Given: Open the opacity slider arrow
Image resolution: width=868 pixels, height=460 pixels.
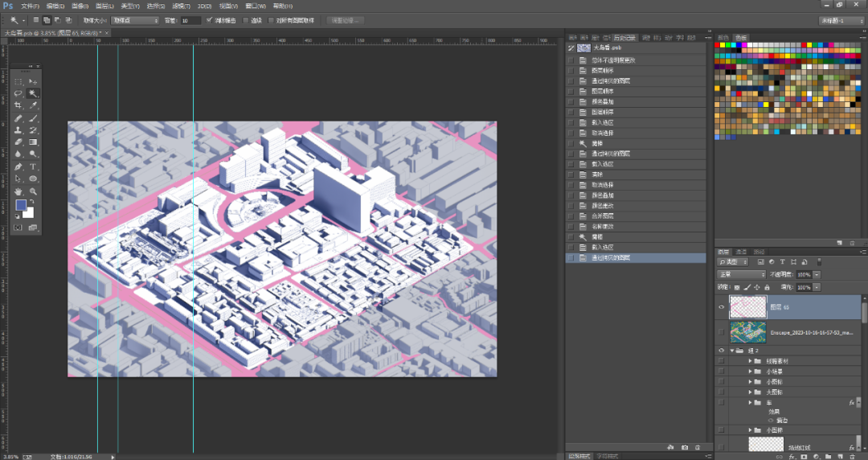Looking at the screenshot, I should [x=817, y=274].
